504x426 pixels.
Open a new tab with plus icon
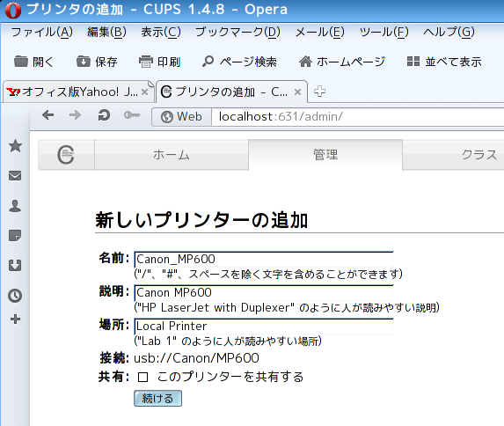319,92
